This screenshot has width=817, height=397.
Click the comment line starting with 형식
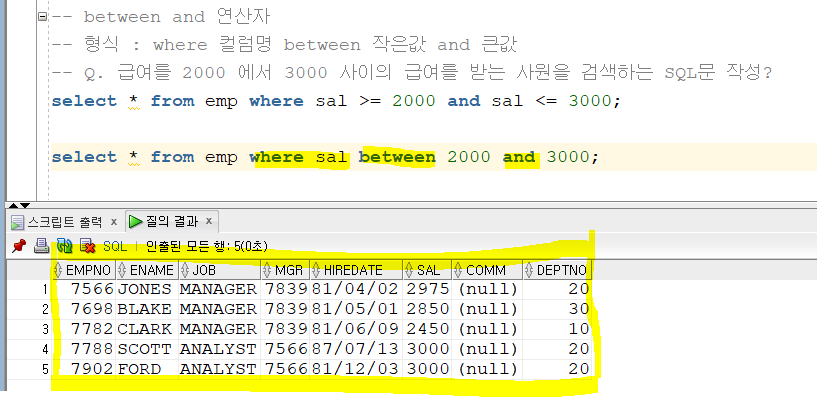[x=284, y=45]
